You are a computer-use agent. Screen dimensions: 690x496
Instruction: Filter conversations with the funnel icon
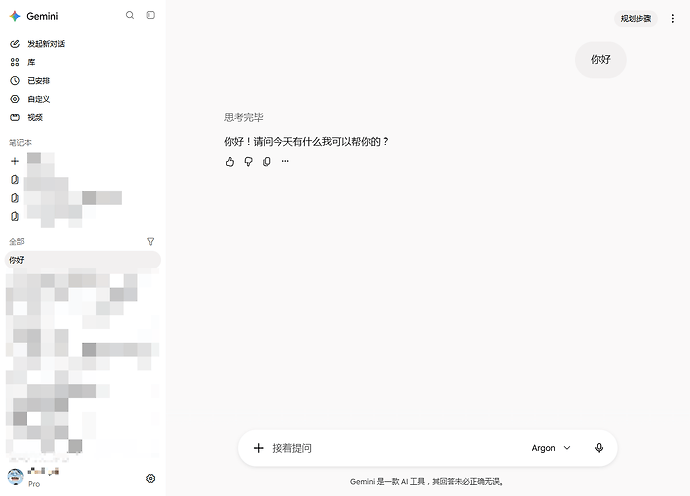pos(150,242)
